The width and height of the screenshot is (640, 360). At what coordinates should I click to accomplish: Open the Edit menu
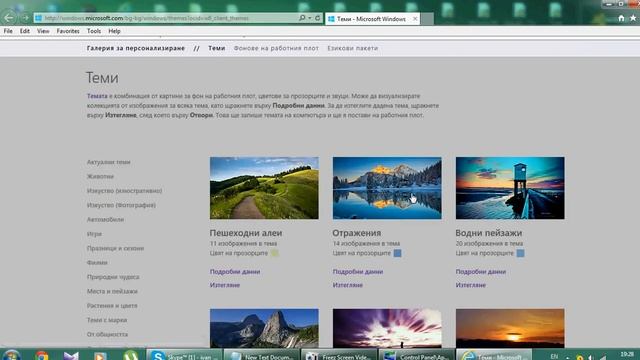(24, 31)
